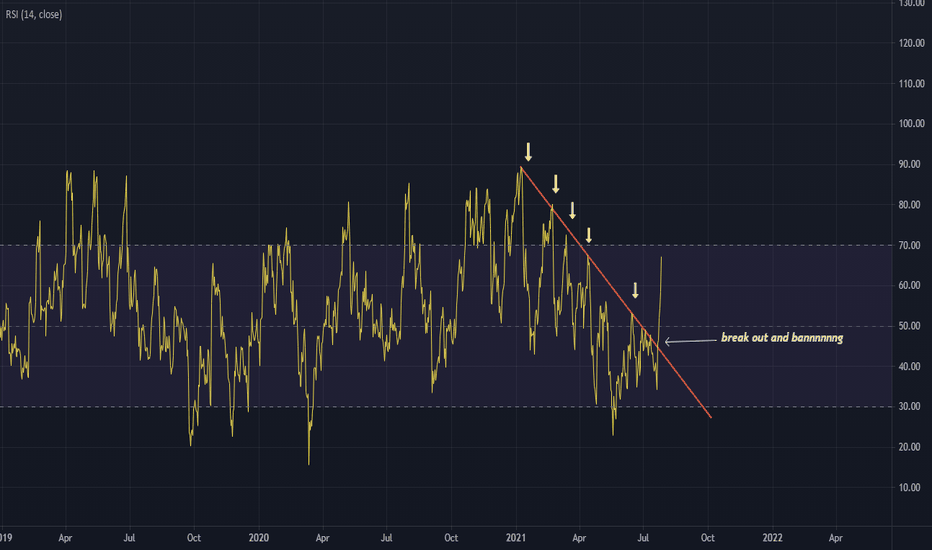The image size is (932, 550).
Task: Click the 30.00 price scale label
Action: pos(909,407)
